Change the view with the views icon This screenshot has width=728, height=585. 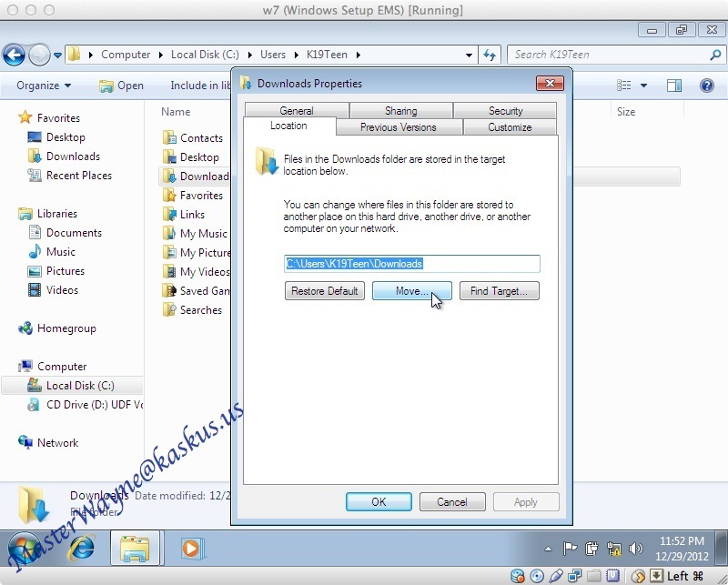pyautogui.click(x=623, y=85)
